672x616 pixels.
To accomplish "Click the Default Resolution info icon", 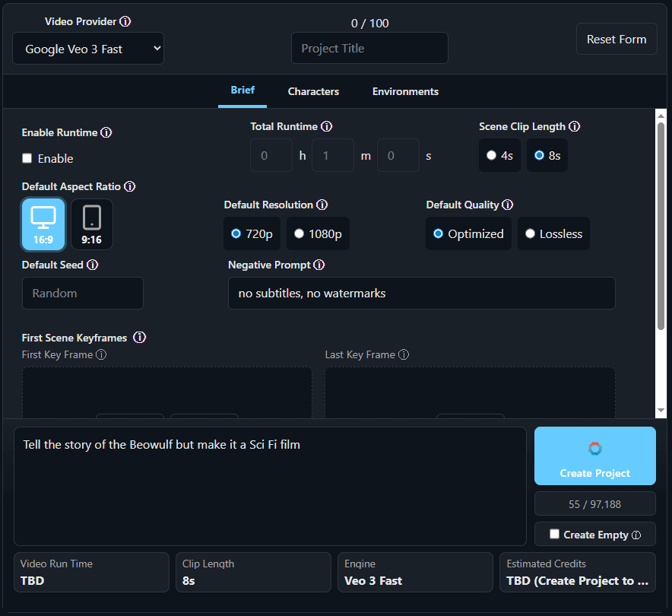I will pyautogui.click(x=322, y=205).
